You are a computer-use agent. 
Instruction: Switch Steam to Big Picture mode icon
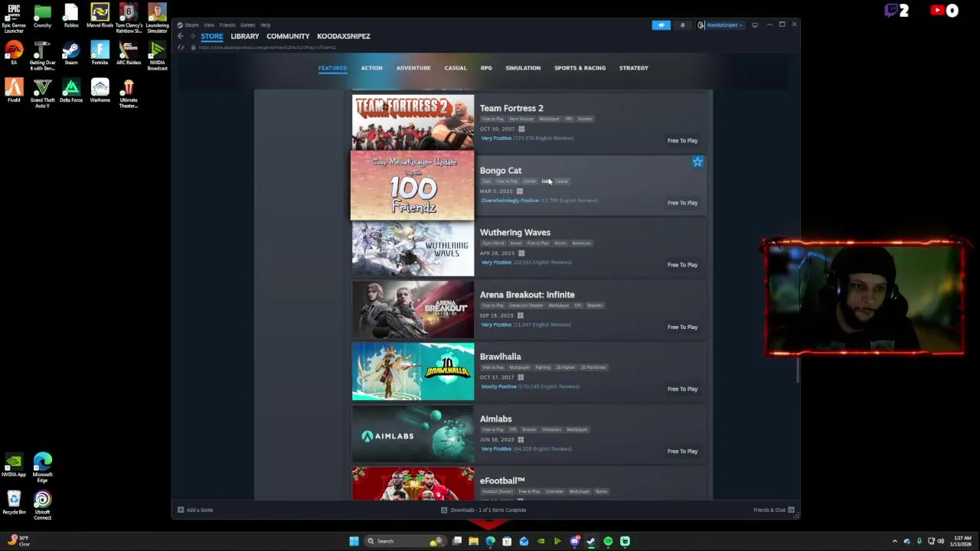click(755, 25)
